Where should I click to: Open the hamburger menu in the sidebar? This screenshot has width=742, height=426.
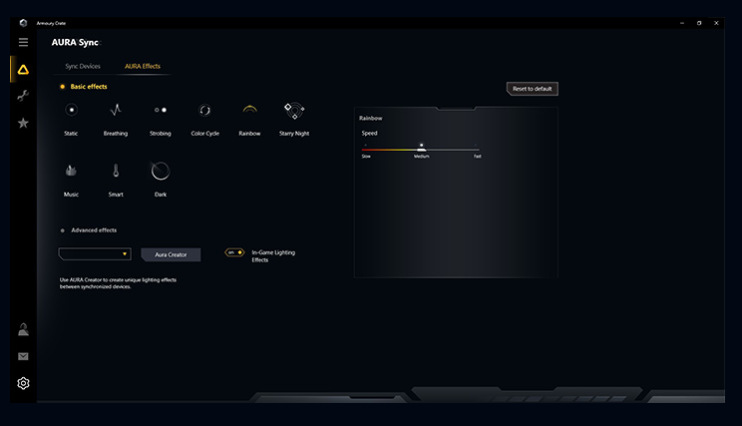(23, 42)
